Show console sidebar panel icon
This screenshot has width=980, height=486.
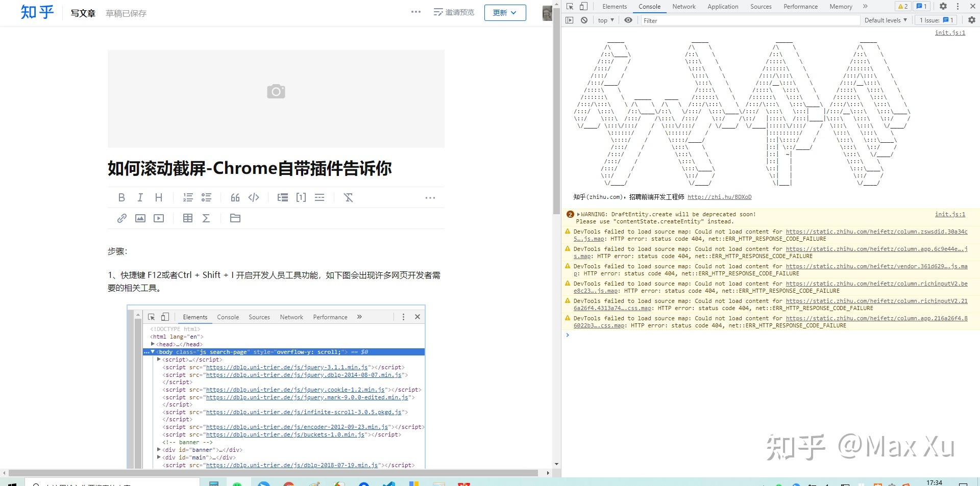pyautogui.click(x=570, y=20)
